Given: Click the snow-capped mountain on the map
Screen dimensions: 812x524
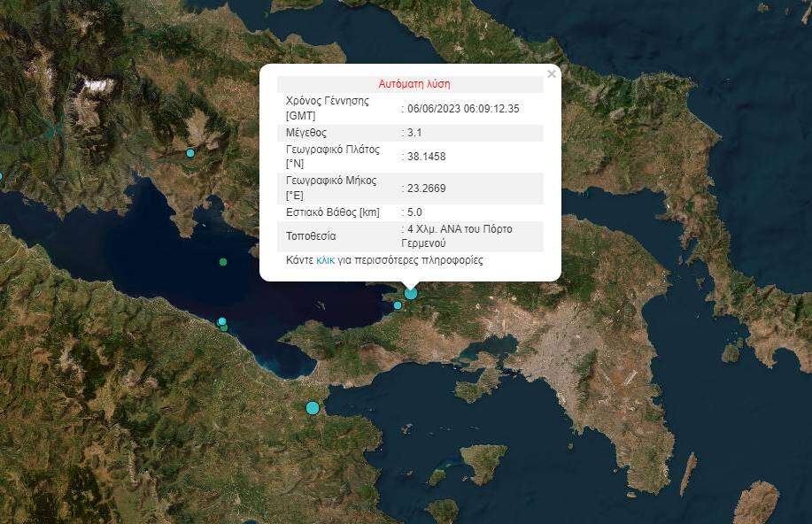Looking at the screenshot, I should [x=98, y=86].
